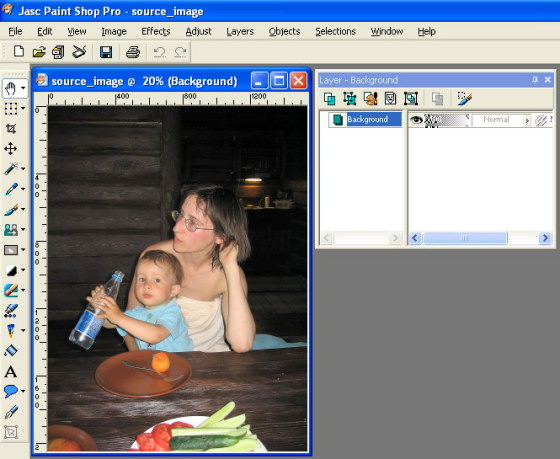Click the grayed Duplicate Layer icon
Image resolution: width=560 pixels, height=459 pixels.
[437, 99]
